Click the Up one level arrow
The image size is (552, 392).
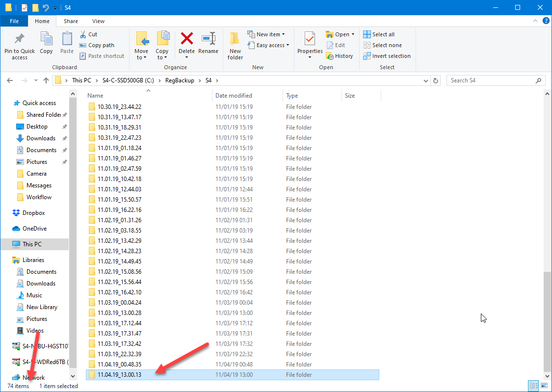46,80
